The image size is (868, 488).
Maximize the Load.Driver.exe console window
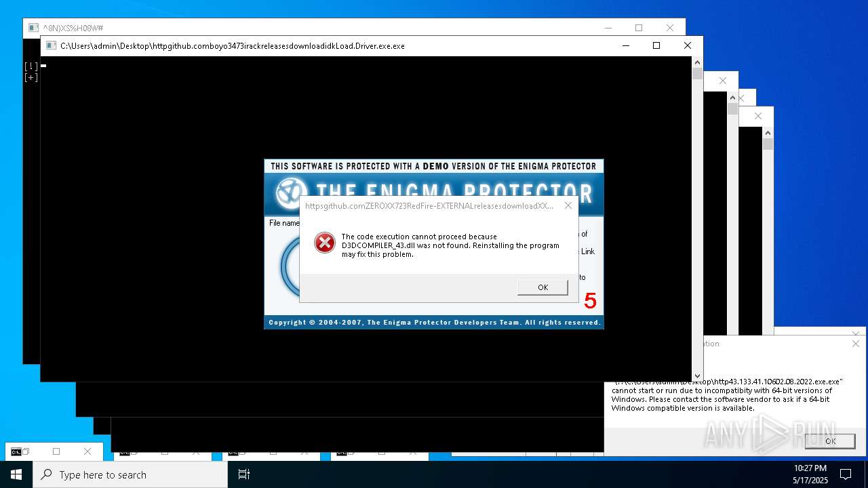[x=656, y=45]
